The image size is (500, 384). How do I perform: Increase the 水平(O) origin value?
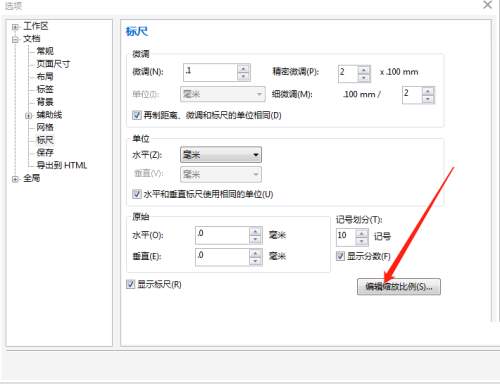click(255, 232)
